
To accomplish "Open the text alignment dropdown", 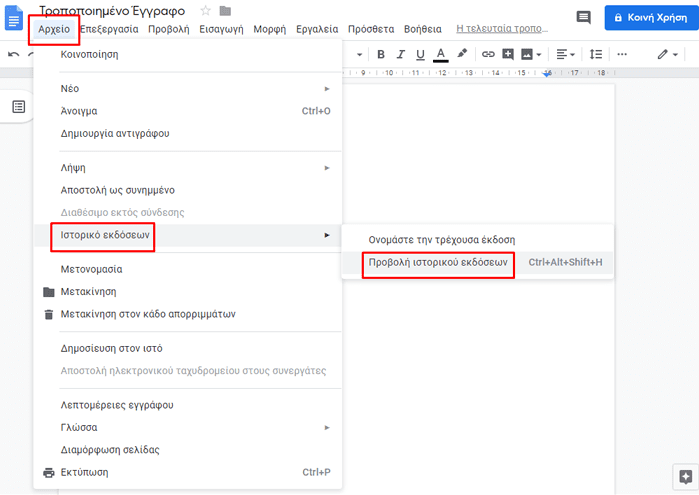I will pos(565,54).
